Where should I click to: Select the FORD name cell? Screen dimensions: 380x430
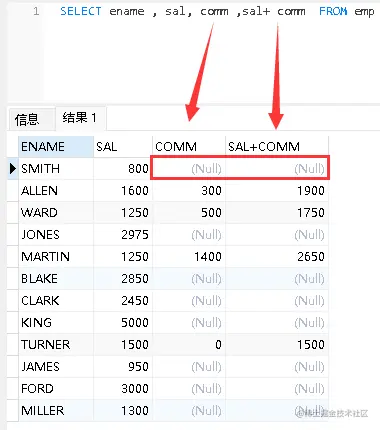click(x=56, y=389)
